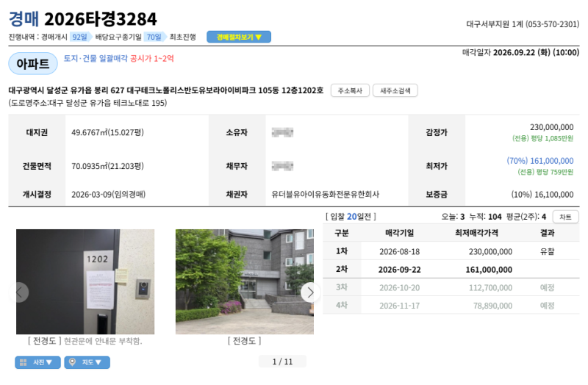Image resolution: width=588 pixels, height=385 pixels.
Task: Click the 최저매각가격 column header
Action: (476, 233)
